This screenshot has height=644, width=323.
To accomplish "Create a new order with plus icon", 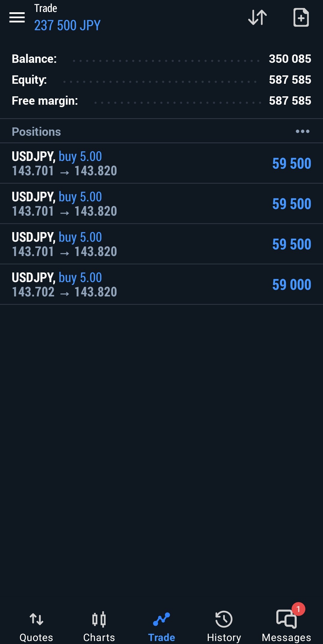I will (x=301, y=17).
